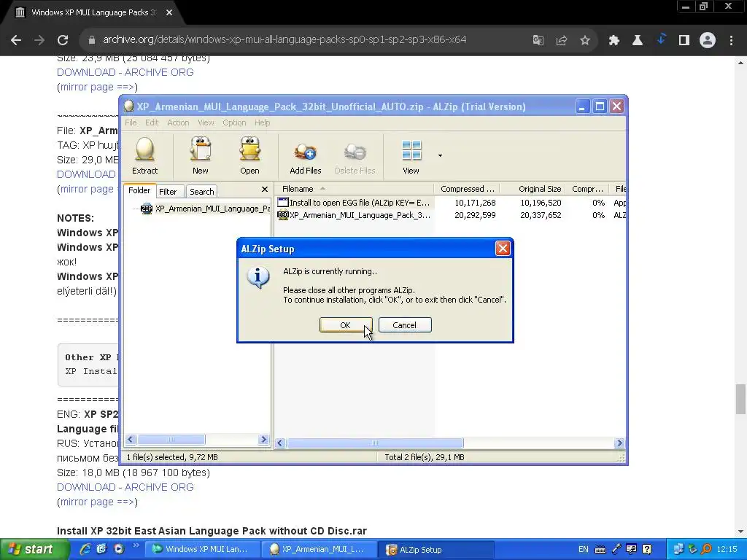The image size is (747, 560).
Task: Click file list scroll right arrow
Action: pyautogui.click(x=619, y=443)
